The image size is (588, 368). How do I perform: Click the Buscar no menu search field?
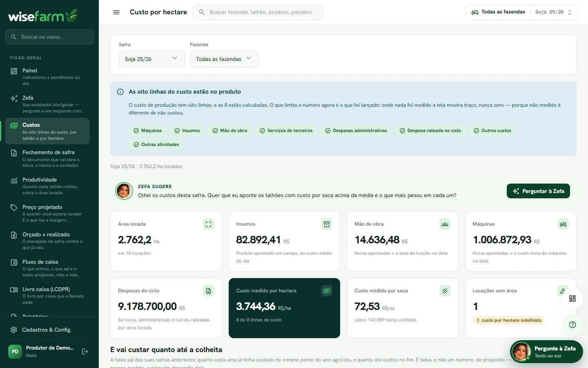click(x=49, y=37)
